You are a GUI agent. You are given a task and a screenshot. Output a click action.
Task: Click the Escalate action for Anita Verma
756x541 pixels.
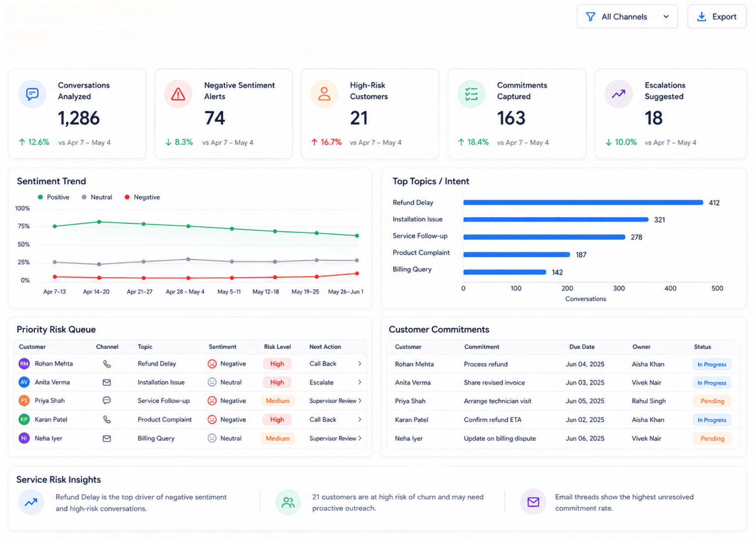321,383
